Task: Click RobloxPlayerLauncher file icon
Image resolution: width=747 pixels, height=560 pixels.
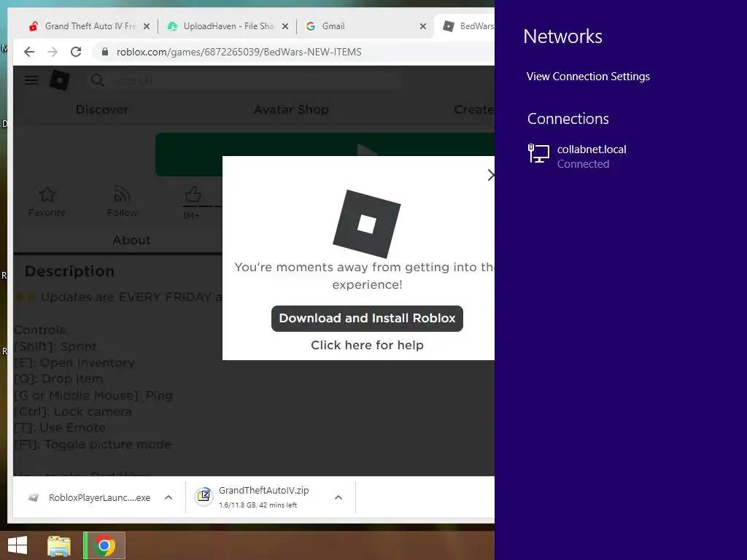Action: pyautogui.click(x=34, y=497)
